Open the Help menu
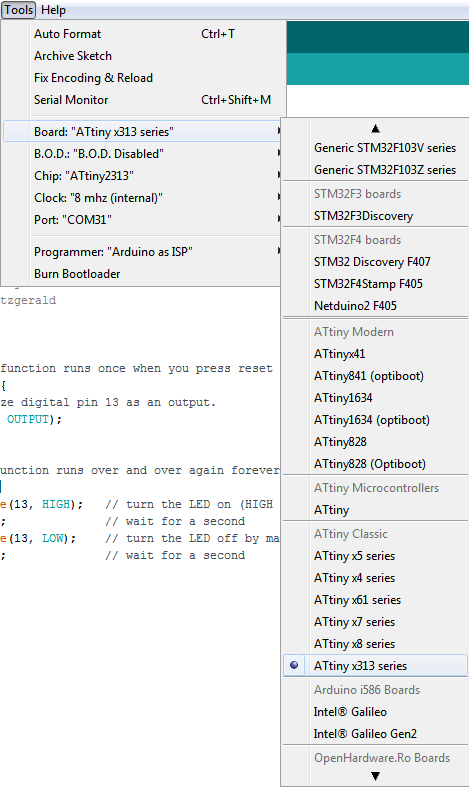The width and height of the screenshot is (469, 790). click(53, 10)
